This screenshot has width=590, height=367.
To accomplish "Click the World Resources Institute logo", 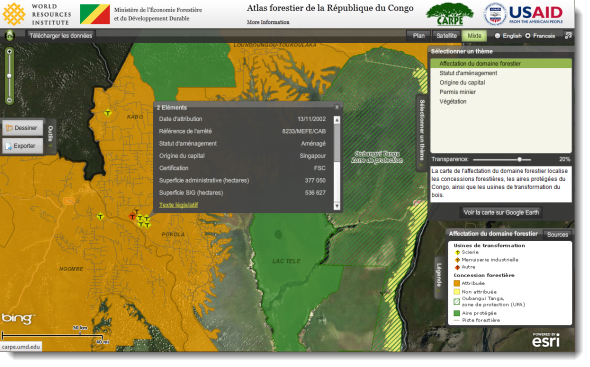I will 36,14.
